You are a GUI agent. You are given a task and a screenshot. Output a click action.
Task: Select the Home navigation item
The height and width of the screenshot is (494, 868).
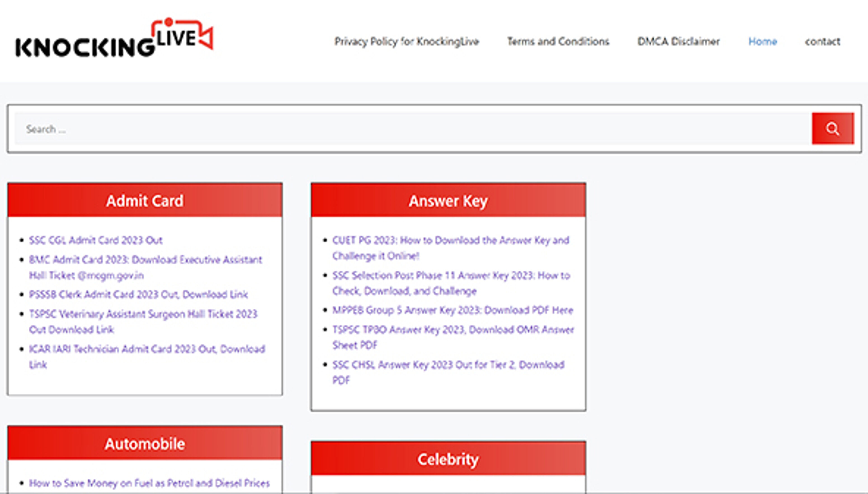point(762,41)
